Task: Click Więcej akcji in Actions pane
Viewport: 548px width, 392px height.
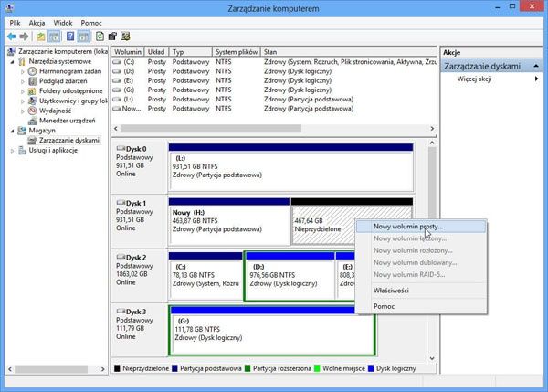Action: click(474, 79)
